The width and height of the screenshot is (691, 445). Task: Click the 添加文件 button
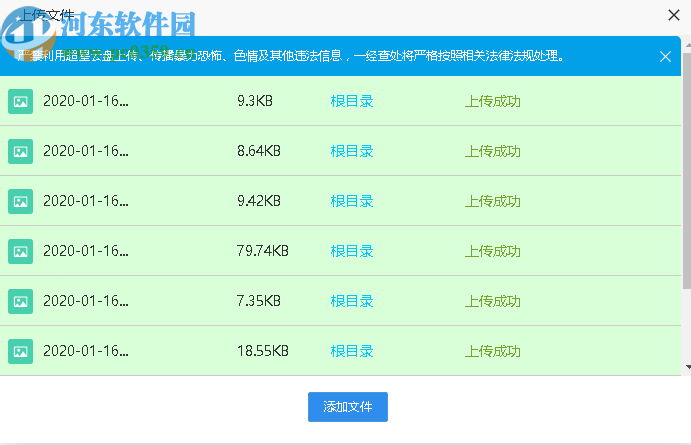pos(348,407)
